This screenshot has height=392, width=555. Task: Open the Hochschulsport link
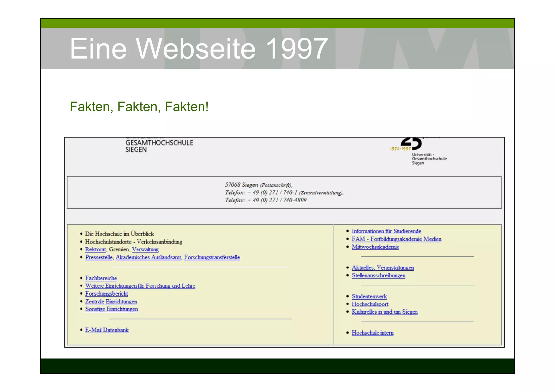coord(370,304)
